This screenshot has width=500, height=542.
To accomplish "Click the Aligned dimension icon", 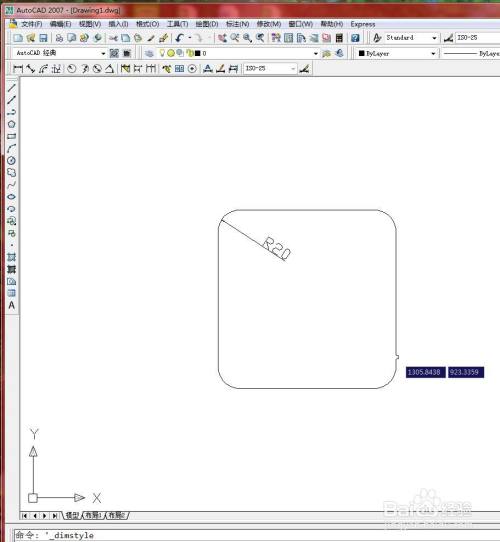I will [30, 69].
